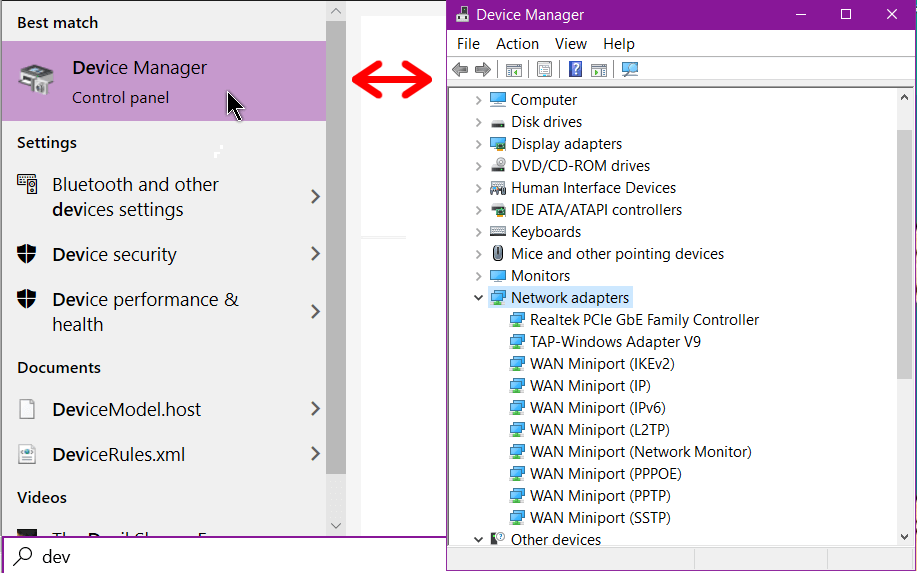This screenshot has width=917, height=573.
Task: Collapse the Network adapters node
Action: pos(478,298)
